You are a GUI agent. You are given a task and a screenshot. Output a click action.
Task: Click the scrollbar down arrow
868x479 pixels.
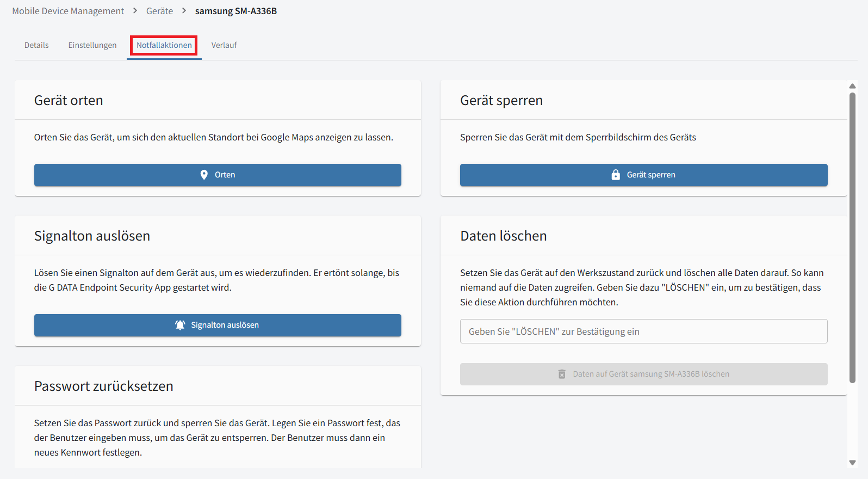click(852, 463)
